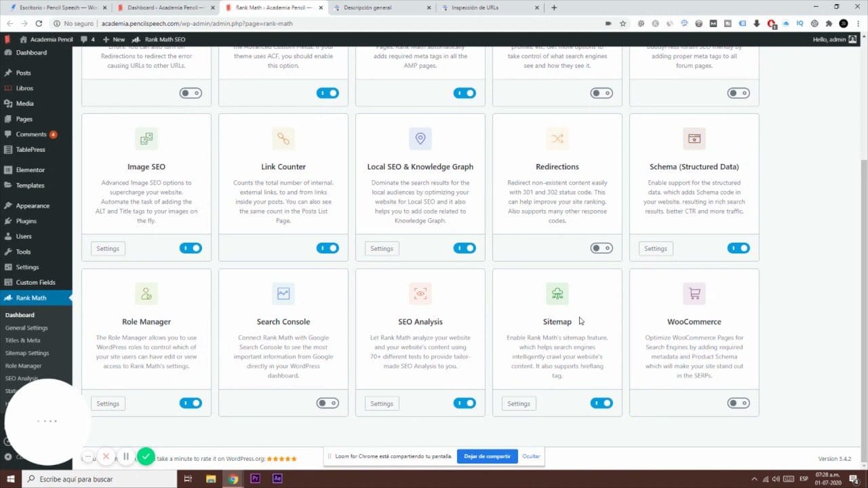Open File Explorer from the taskbar
Viewport: 868px width, 488px height.
pyautogui.click(x=210, y=479)
